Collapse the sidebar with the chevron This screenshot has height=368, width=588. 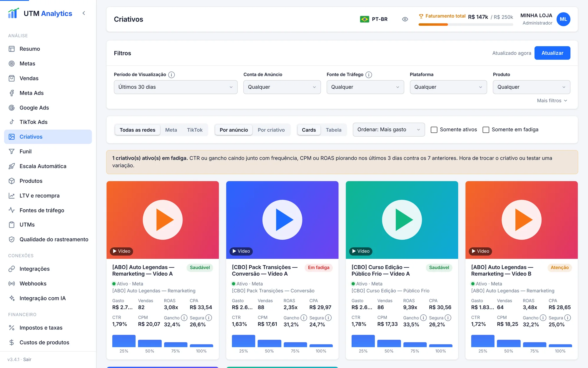tap(84, 13)
